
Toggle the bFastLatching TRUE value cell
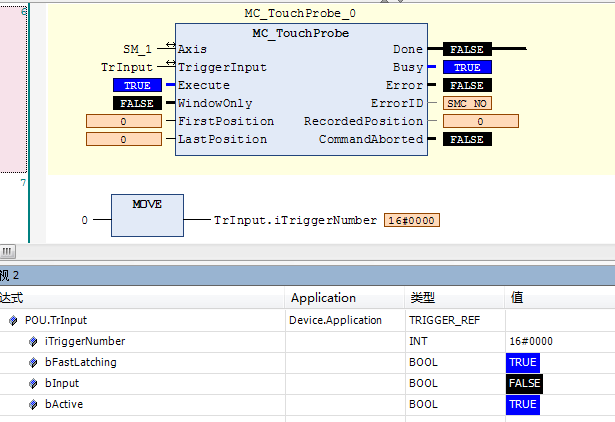(x=523, y=362)
